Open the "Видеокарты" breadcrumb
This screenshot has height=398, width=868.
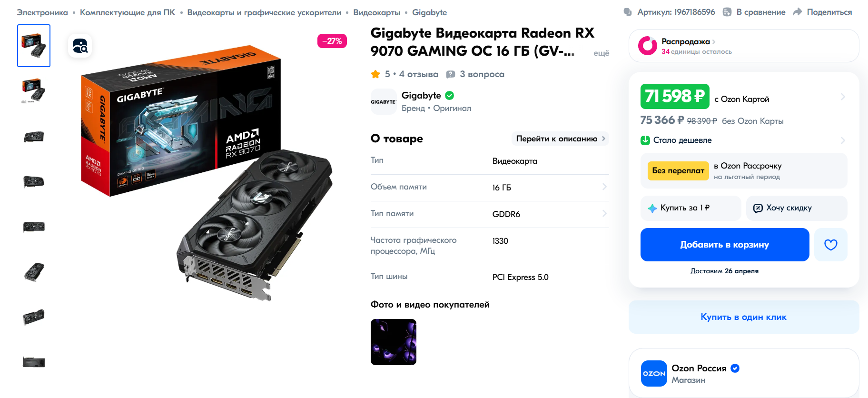(376, 12)
